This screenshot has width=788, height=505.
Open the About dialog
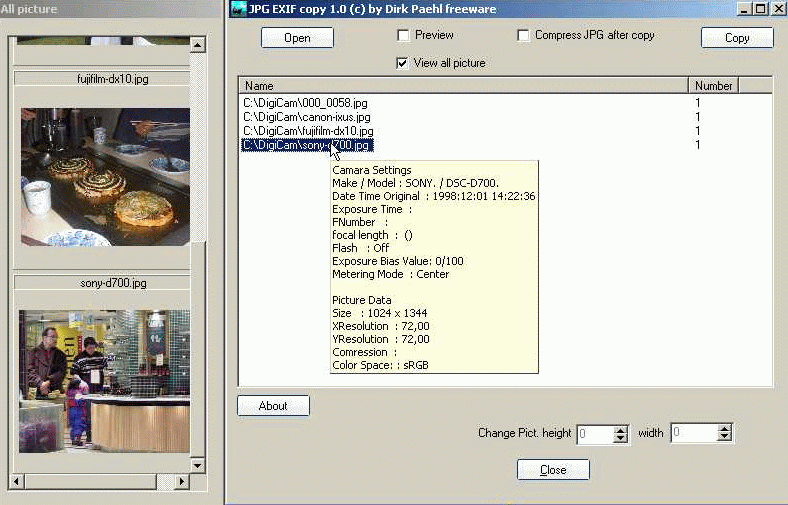pos(273,406)
